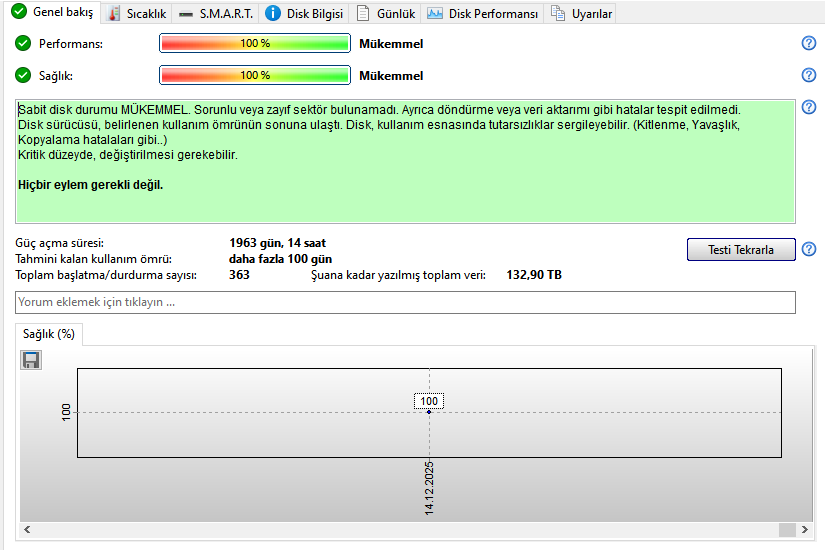Viewport: 825px width, 550px height.
Task: Click the 'Mükemmel' label next to Sağlık
Action: (x=391, y=76)
